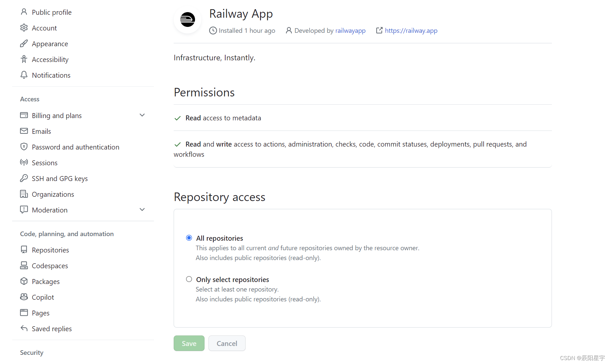Viewport: 610px width, 364px height.
Task: Click the Codespaces icon
Action: coord(24,266)
